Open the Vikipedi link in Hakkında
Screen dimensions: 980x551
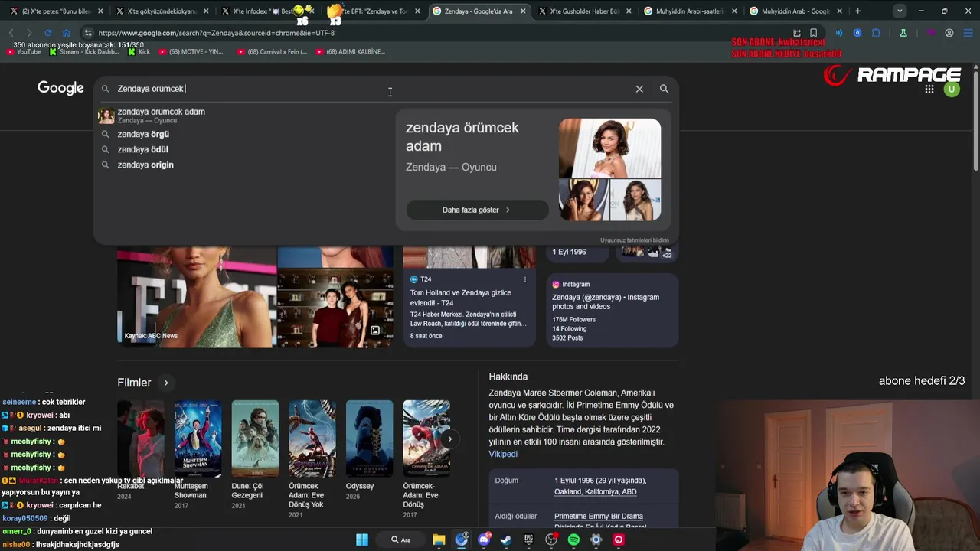click(503, 454)
